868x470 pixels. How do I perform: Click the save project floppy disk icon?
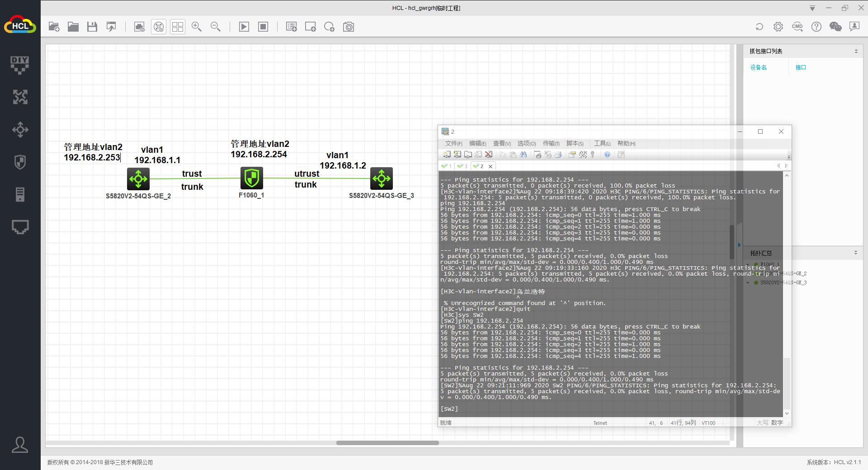[x=92, y=27]
